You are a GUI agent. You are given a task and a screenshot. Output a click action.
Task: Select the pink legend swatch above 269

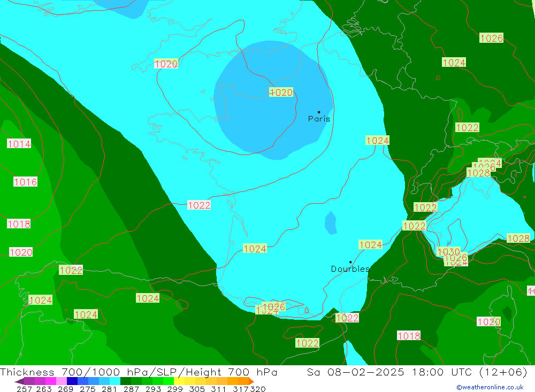[x=62, y=381]
